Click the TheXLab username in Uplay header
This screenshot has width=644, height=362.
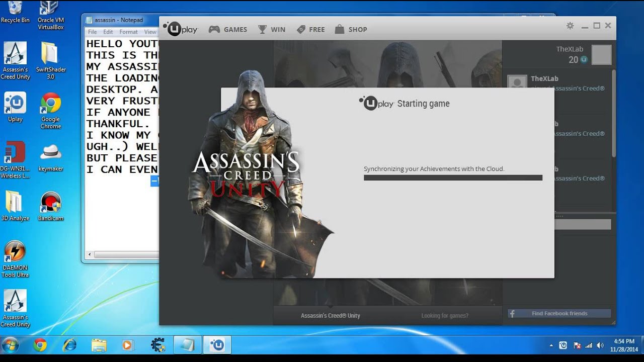[570, 49]
